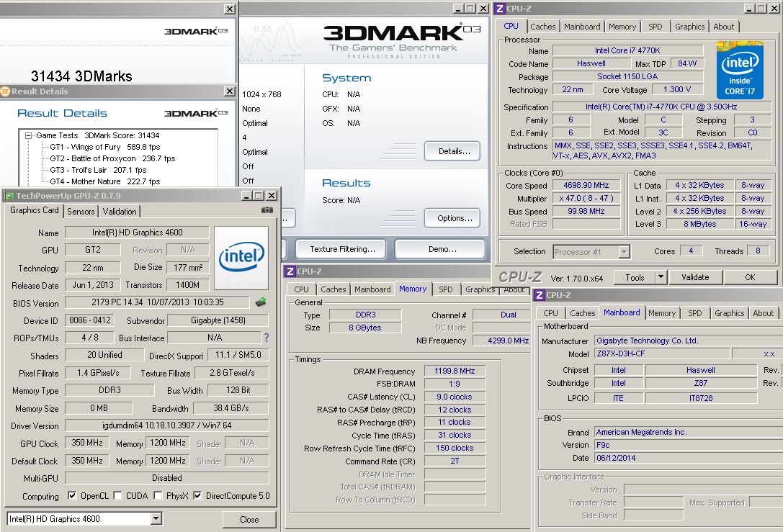
Task: Click the Texture Filtering... button
Action: (x=341, y=249)
